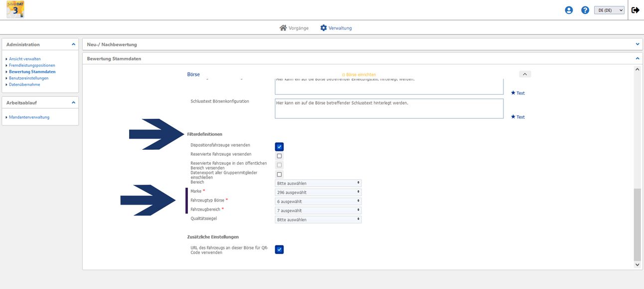The image size is (644, 289).
Task: Click the Mandantenverwaltung link
Action: pos(29,117)
